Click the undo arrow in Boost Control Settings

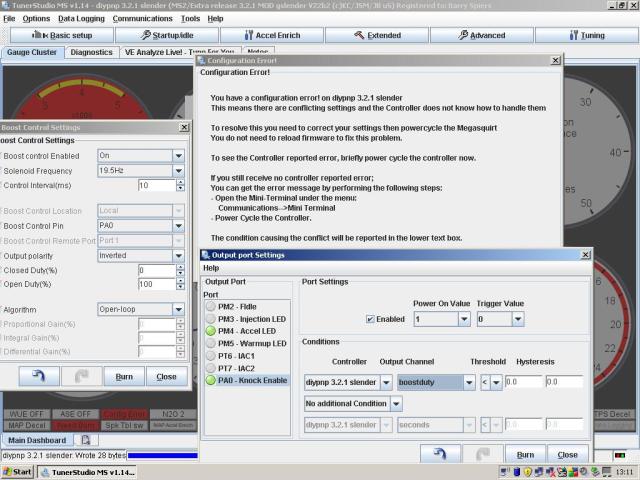pyautogui.click(x=40, y=376)
